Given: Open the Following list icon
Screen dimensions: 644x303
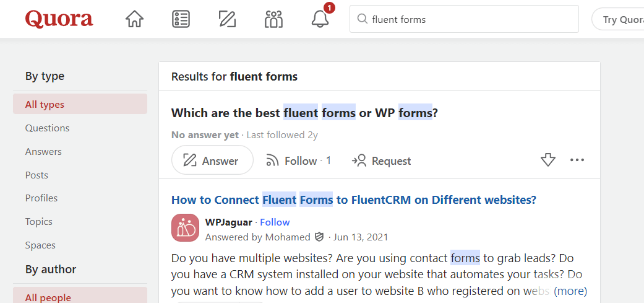Looking at the screenshot, I should click(181, 19).
